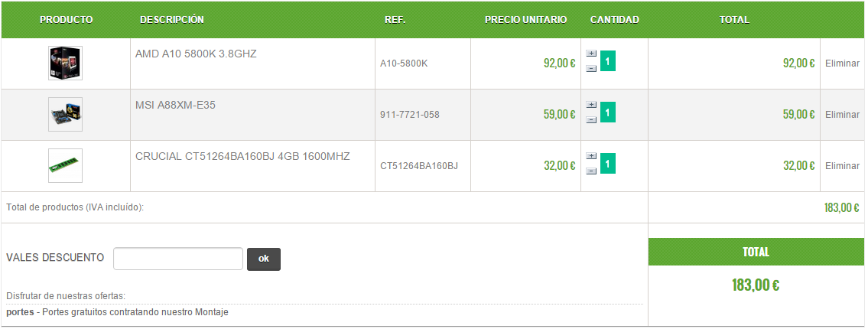Click plus icon for MSI A88XM-E35

591,105
